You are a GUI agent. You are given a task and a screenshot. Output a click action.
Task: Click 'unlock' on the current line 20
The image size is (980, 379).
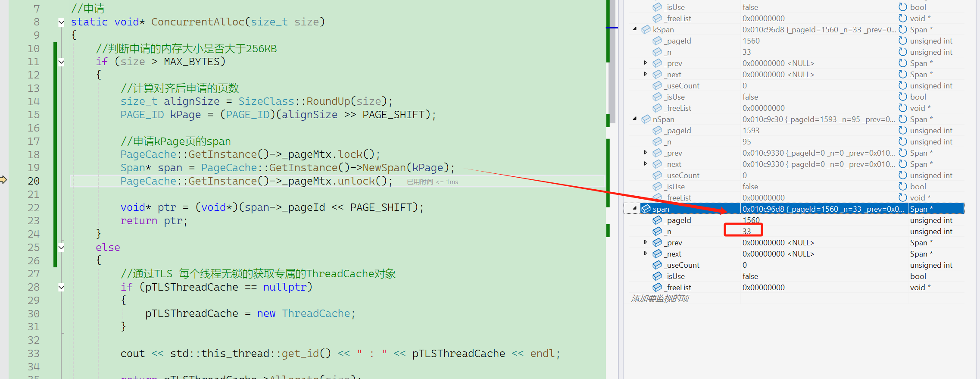[x=356, y=181]
